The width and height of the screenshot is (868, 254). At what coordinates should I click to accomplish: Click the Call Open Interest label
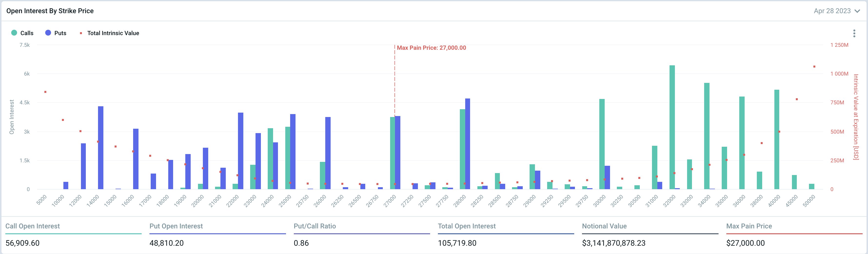(x=32, y=226)
